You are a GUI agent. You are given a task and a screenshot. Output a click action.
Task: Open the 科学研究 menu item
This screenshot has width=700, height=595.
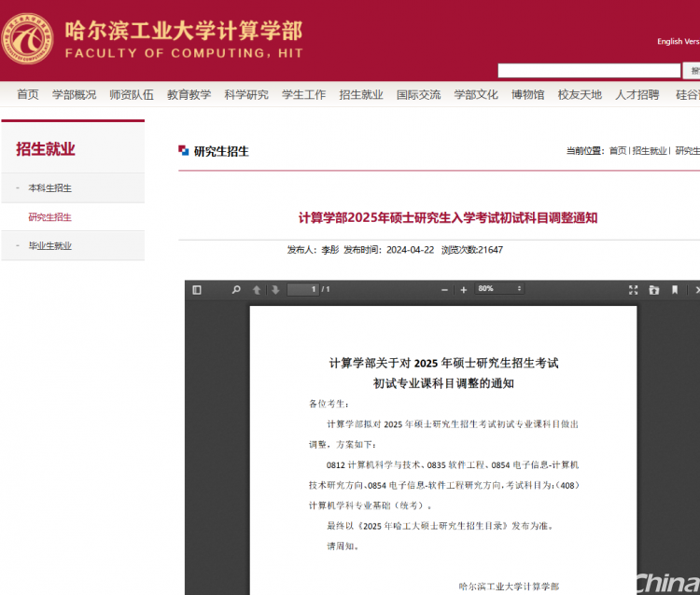tap(246, 94)
